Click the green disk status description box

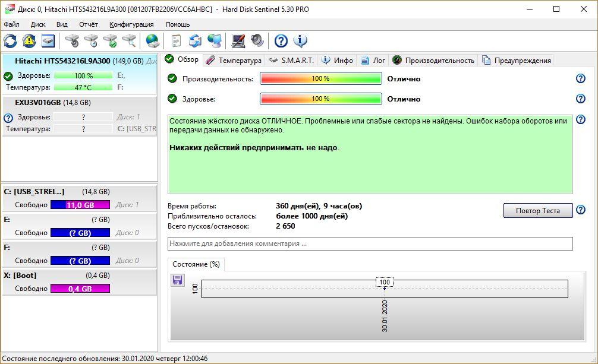point(370,154)
